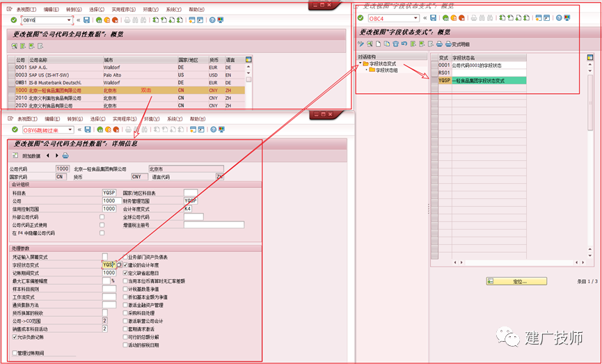Click the 记帐期间变式 1000 input field
This screenshot has width=602, height=364.
(x=109, y=273)
